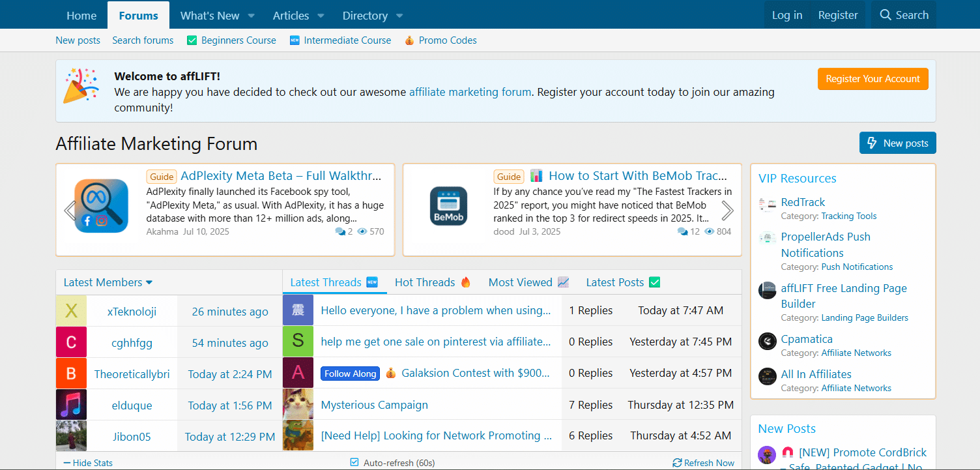The image size is (980, 470).
Task: Click the AdPlexity Meta guide thumbnail
Action: 101,206
